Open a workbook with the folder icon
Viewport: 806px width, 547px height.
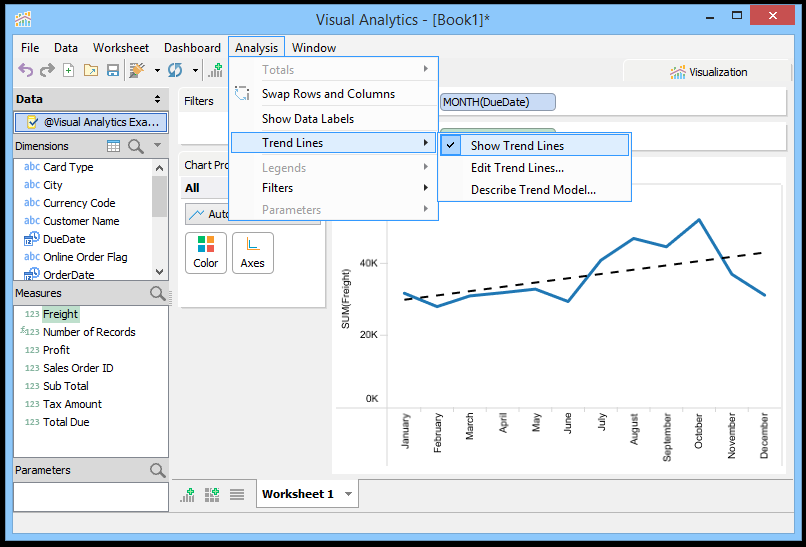pos(90,70)
